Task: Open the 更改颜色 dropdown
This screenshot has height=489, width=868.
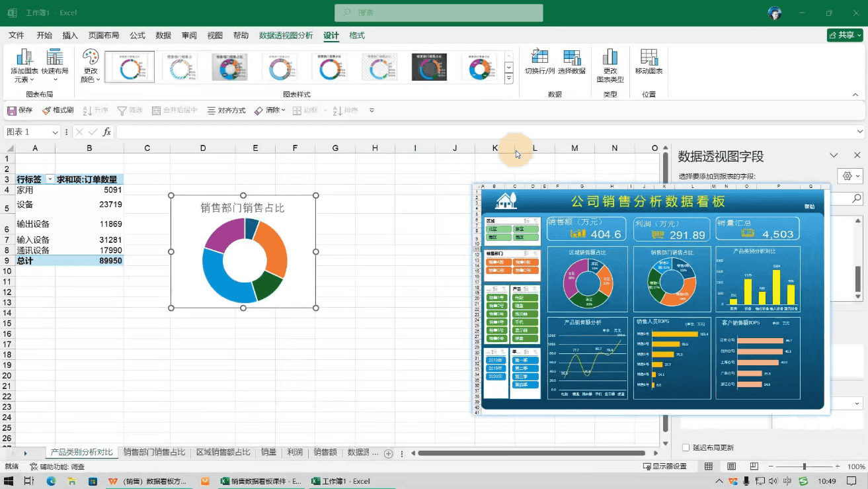Action: (90, 66)
